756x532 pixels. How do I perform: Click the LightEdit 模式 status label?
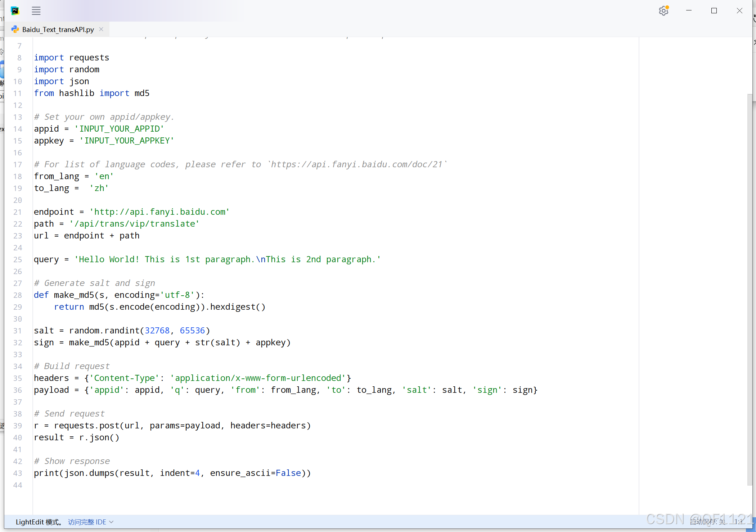coord(39,522)
